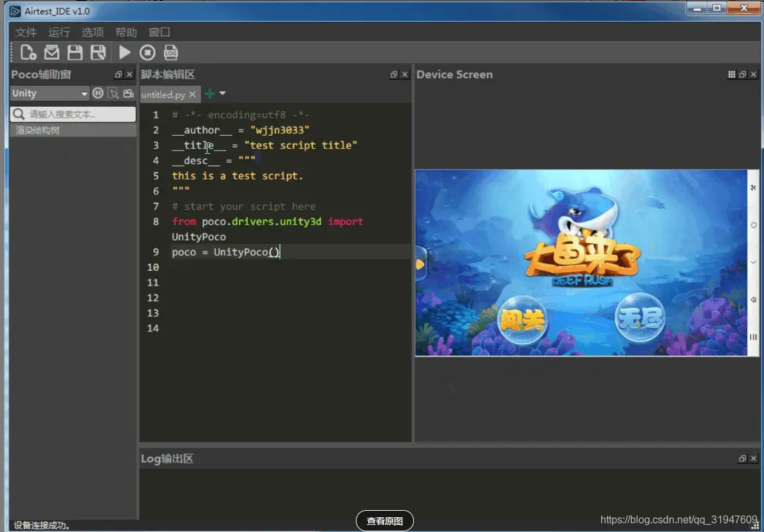Screen dimensions: 764x532
Task: Close the untitled.py tab
Action: pos(192,95)
